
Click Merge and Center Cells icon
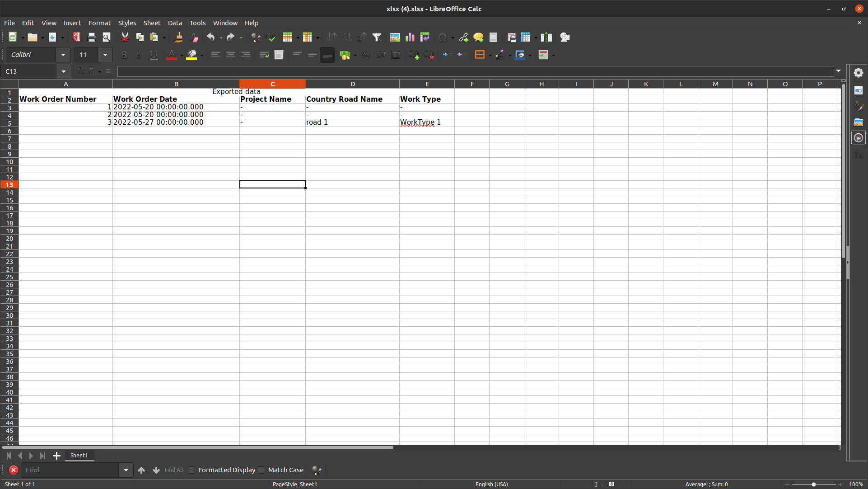pos(279,55)
